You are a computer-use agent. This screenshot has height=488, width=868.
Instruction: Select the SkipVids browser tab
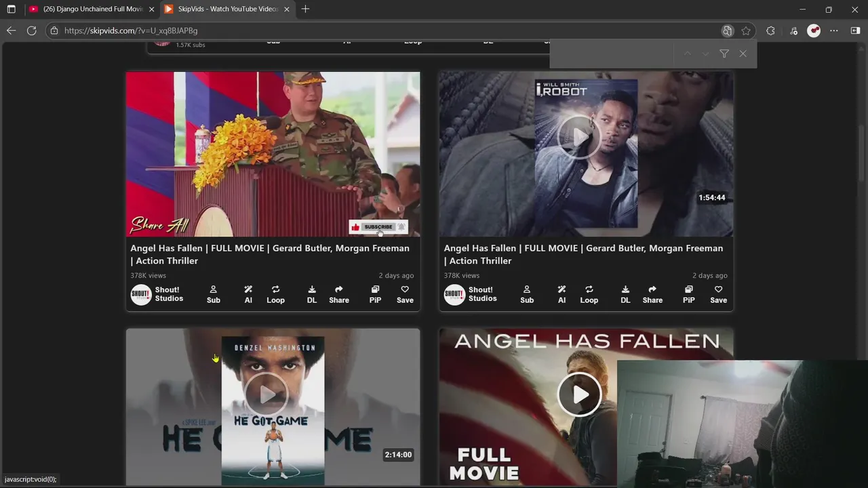coord(229,9)
